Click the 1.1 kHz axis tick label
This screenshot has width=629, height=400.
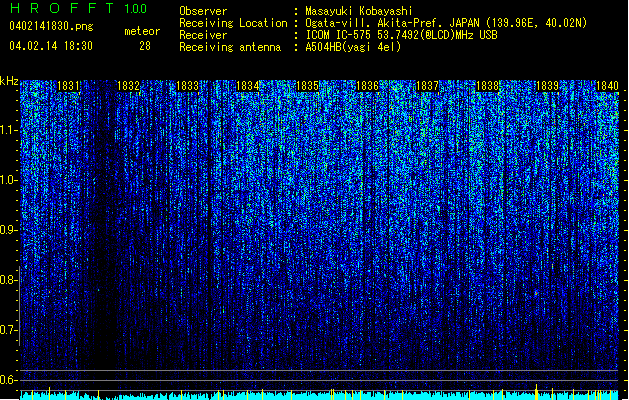[8, 130]
